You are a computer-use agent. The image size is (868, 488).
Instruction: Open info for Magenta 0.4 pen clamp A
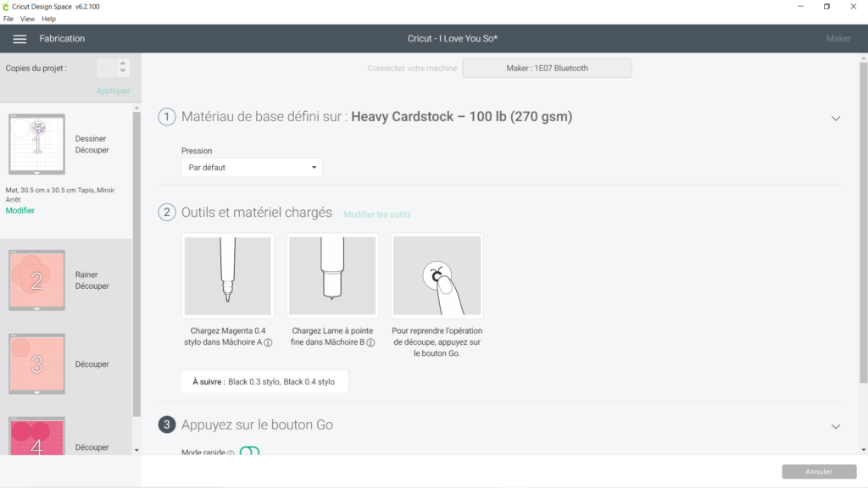click(x=268, y=342)
